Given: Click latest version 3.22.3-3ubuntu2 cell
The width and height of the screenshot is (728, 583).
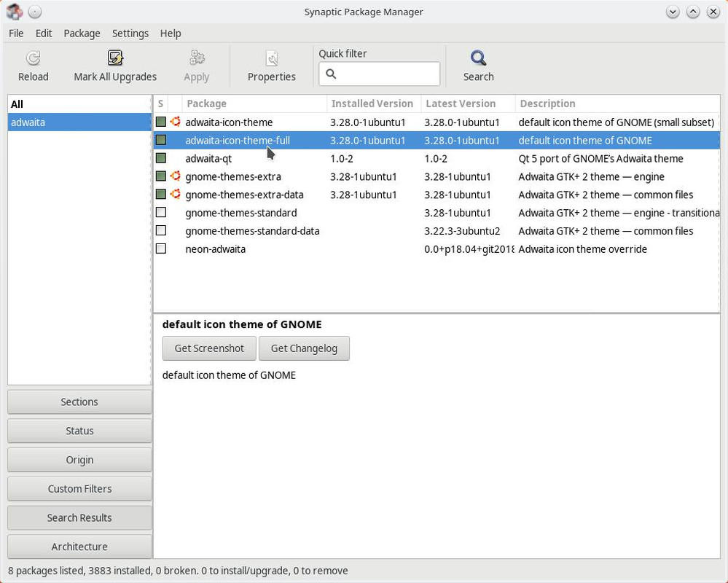Looking at the screenshot, I should tap(462, 231).
